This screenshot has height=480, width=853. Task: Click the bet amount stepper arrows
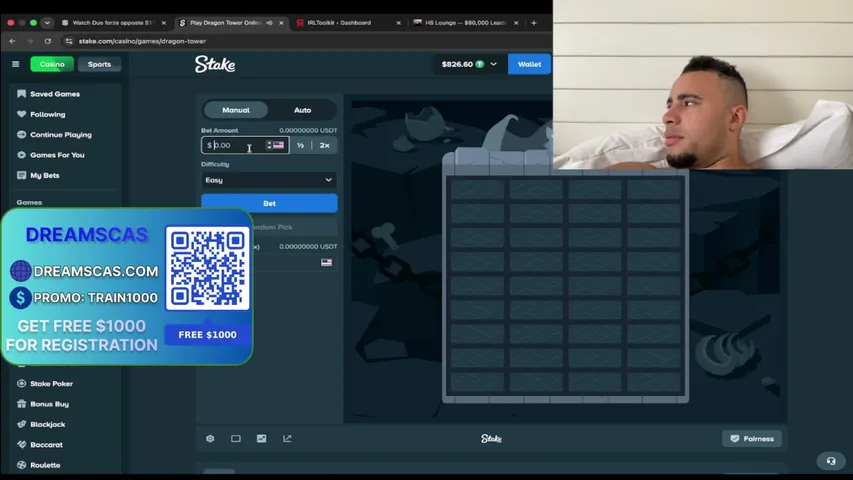click(269, 145)
